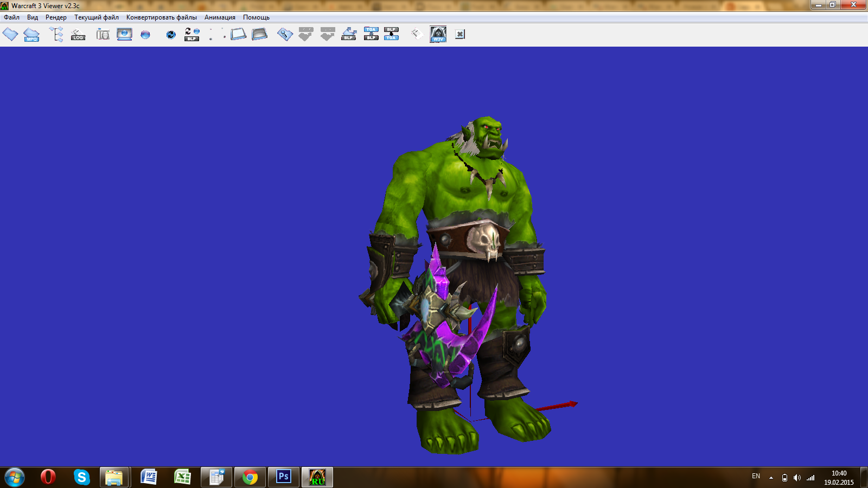Screen dimensions: 868x488
Task: Open Skype from the taskbar
Action: point(82,477)
